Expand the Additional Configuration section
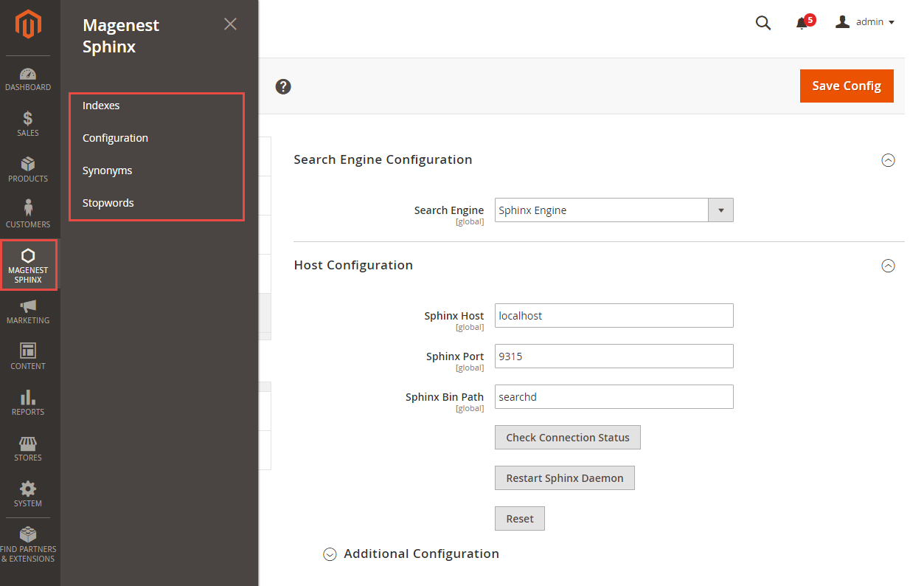924x586 pixels. click(x=330, y=554)
